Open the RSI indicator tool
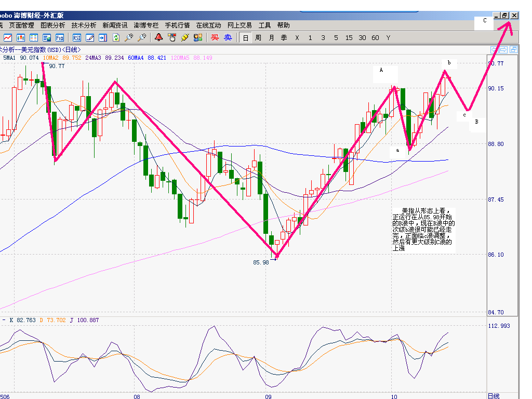 point(77,37)
